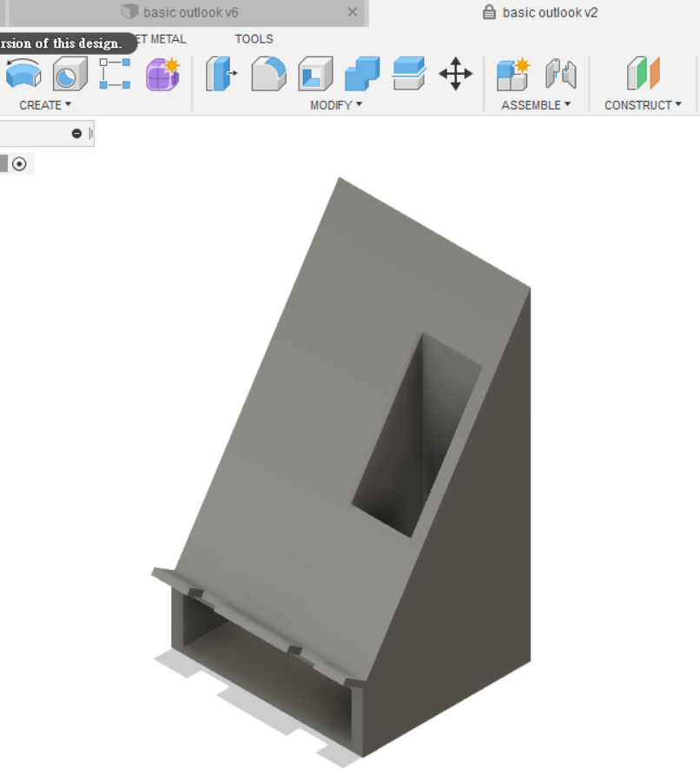This screenshot has width=700, height=769.
Task: Click the Offset Face tool
Action: [x=409, y=74]
